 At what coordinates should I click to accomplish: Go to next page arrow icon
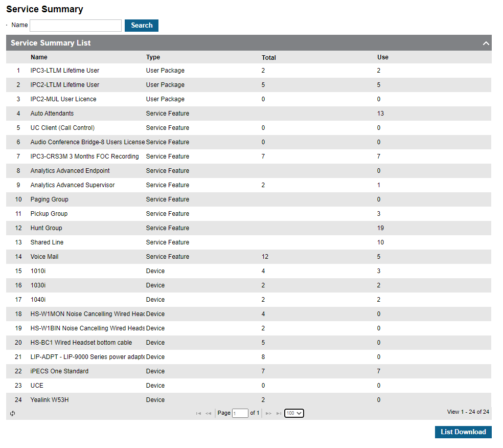268,413
